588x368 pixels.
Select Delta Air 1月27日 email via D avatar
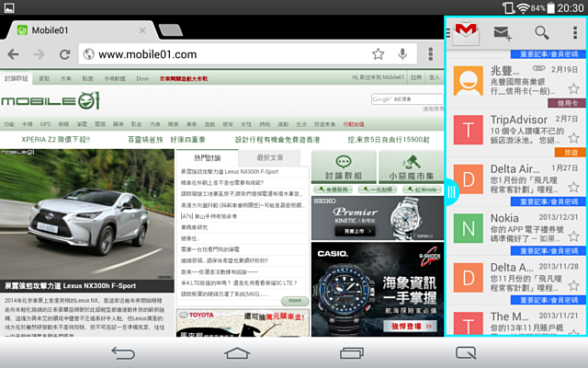point(469,179)
